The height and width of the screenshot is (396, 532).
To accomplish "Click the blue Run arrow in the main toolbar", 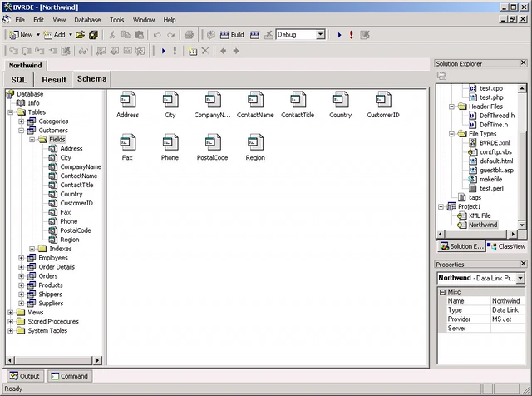I will (x=339, y=35).
